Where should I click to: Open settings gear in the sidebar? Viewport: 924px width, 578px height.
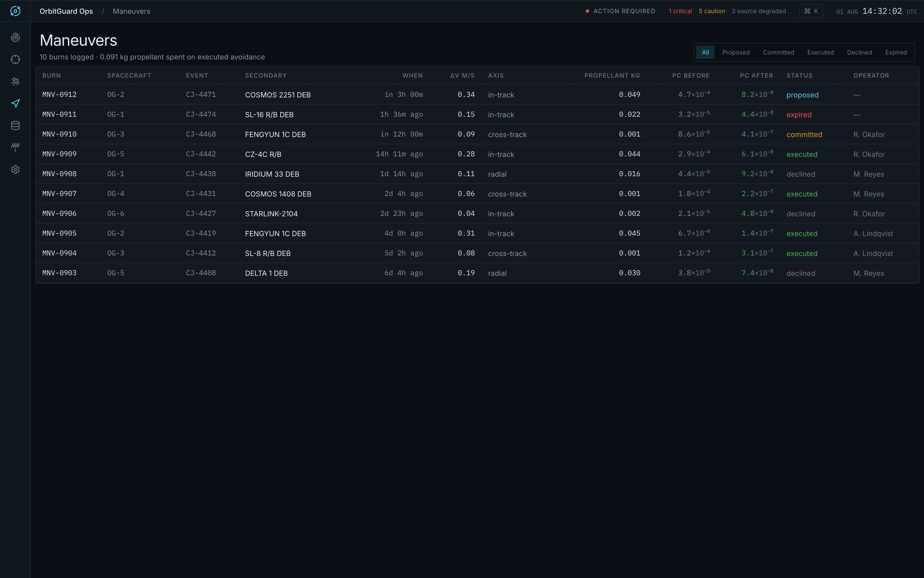pos(15,170)
